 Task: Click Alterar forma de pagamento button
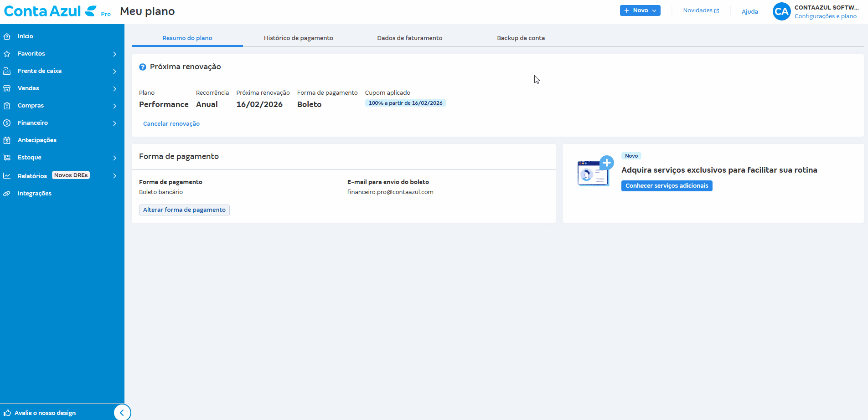pos(184,210)
